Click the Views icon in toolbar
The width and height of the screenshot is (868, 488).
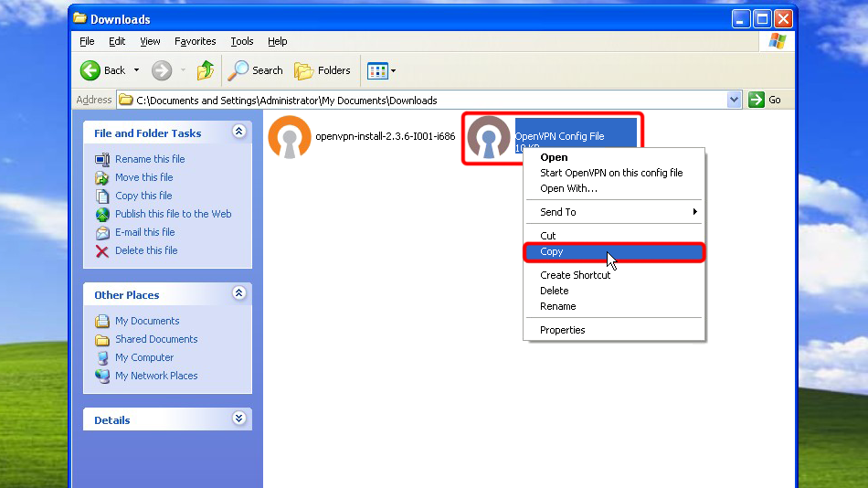click(x=376, y=70)
